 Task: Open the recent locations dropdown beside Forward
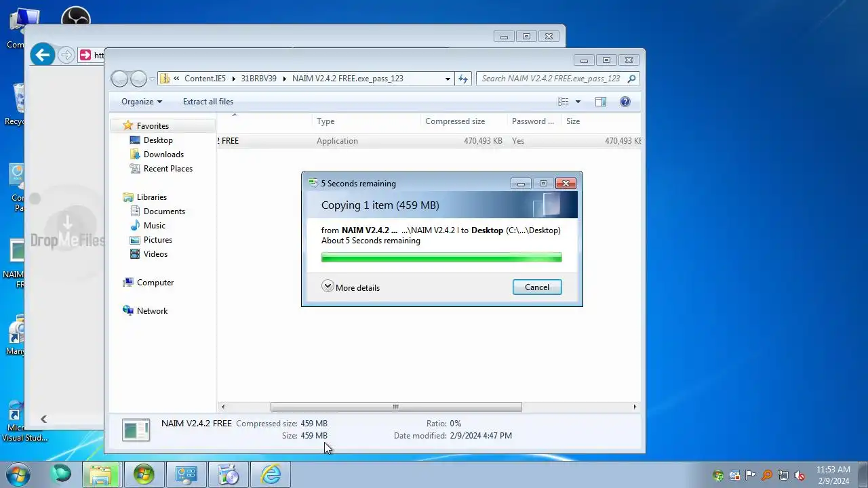(152, 79)
